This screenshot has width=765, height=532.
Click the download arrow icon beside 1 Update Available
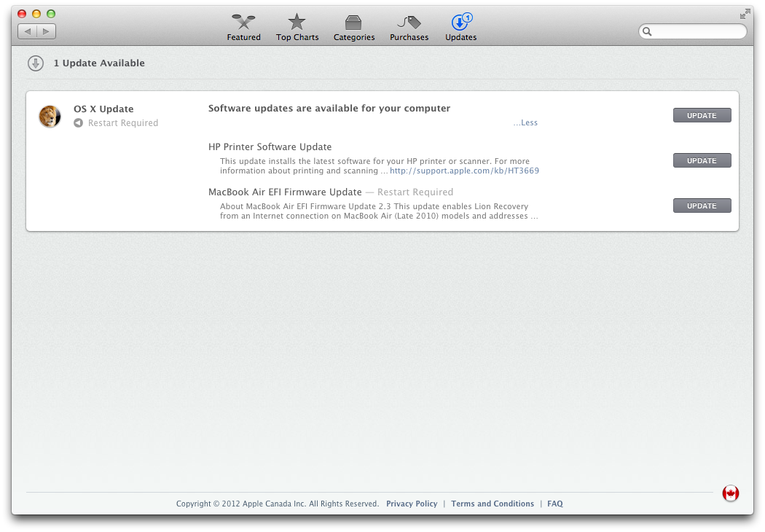pyautogui.click(x=36, y=63)
